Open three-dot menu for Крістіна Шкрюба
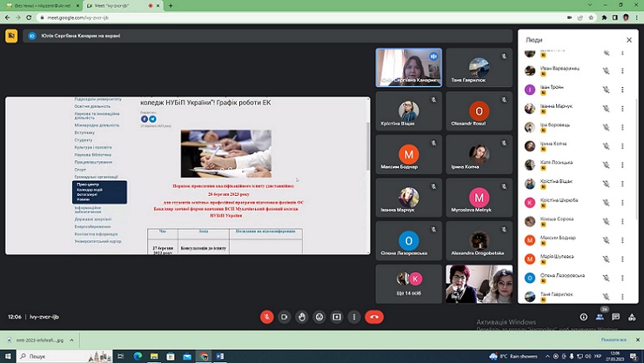 pos(623,203)
